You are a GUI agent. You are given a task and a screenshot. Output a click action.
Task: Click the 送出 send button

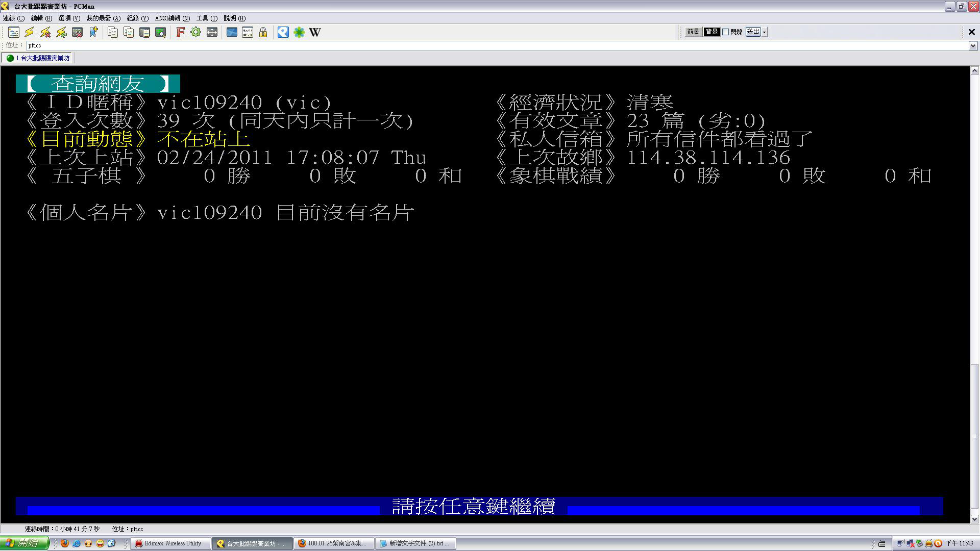pyautogui.click(x=753, y=32)
